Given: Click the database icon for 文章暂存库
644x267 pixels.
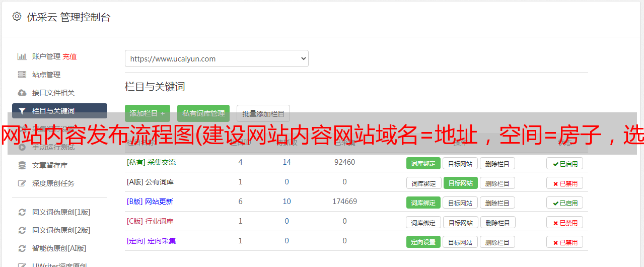Looking at the screenshot, I should [x=22, y=165].
